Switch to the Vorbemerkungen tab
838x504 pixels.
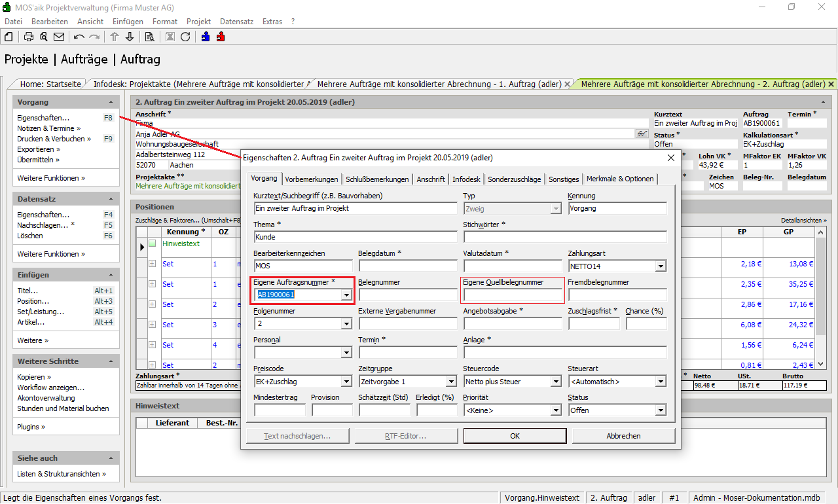pyautogui.click(x=312, y=179)
